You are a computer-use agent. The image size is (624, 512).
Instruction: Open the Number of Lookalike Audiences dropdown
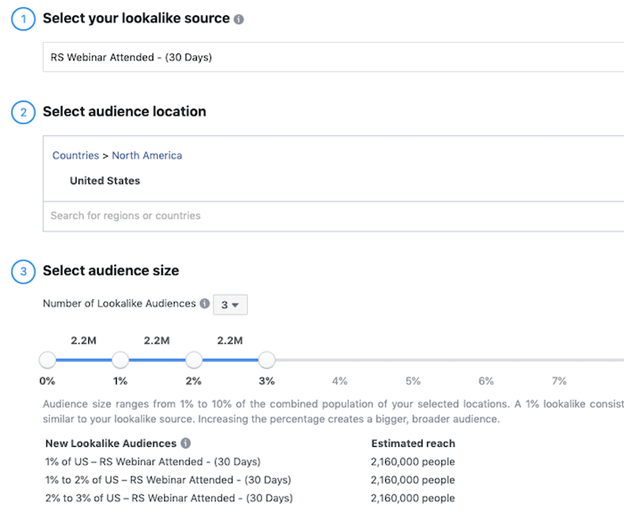pos(230,305)
